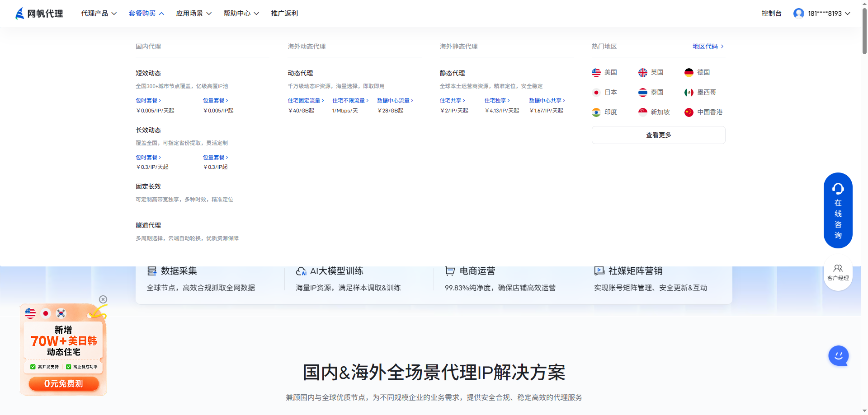The width and height of the screenshot is (868, 415).
Task: Expand account menu 181****8193
Action: pyautogui.click(x=829, y=14)
